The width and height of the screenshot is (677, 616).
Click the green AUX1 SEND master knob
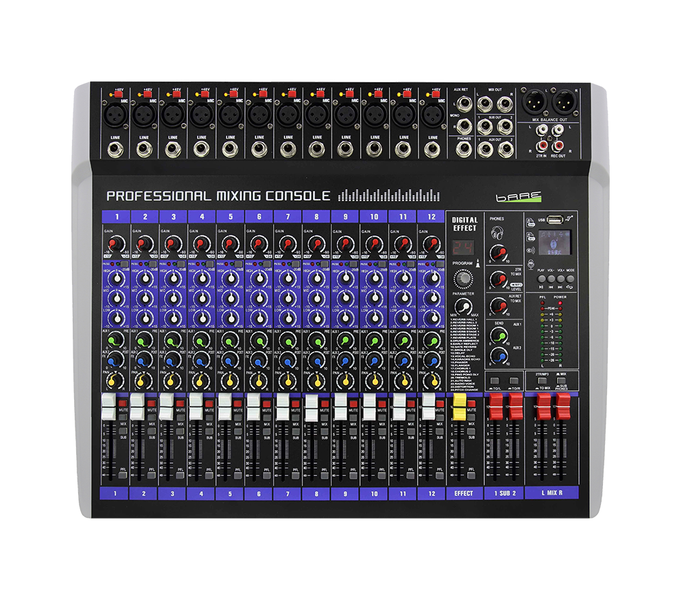[x=499, y=335]
